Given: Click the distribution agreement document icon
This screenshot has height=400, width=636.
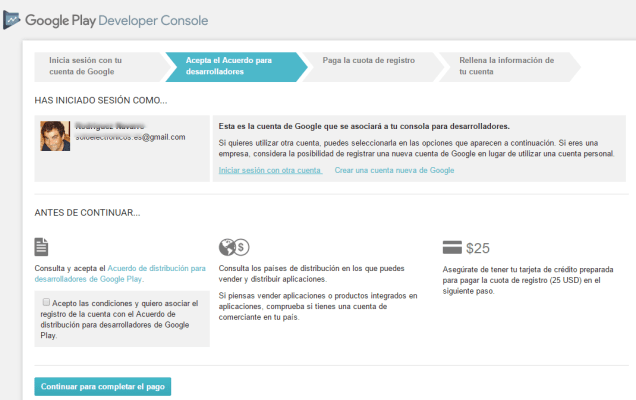Looking at the screenshot, I should [x=41, y=247].
